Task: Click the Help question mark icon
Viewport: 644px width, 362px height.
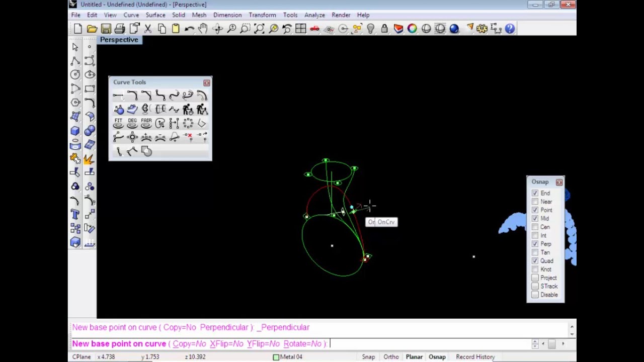Action: pyautogui.click(x=510, y=29)
